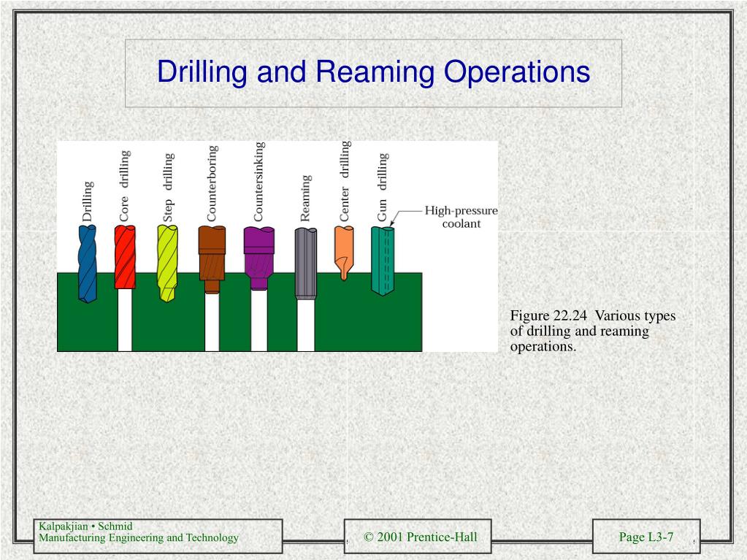Viewport: 747px width, 560px height.
Task: Select the purple countersinking tool
Action: [x=258, y=258]
